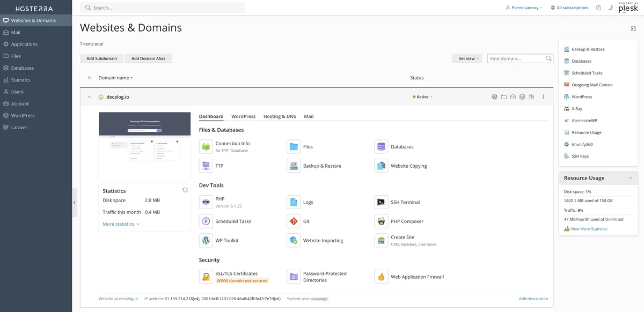Click the WordPress icon in domain row
644x312 pixels.
[495, 97]
